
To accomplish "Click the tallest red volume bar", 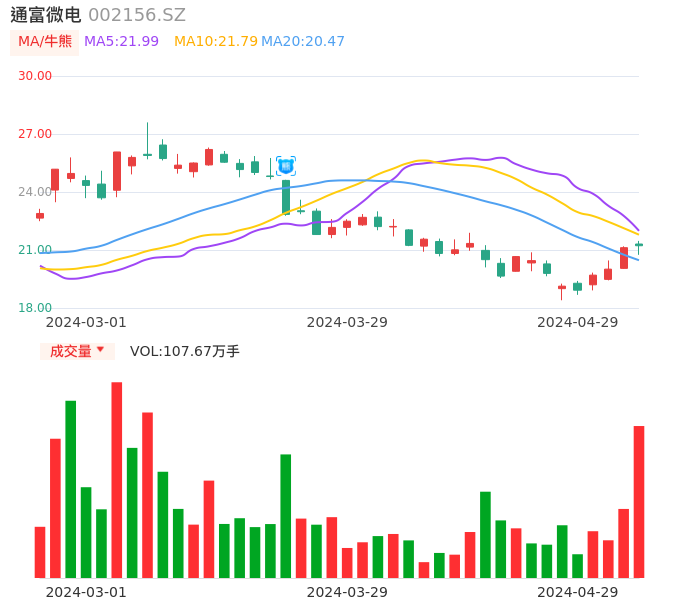I will pyautogui.click(x=117, y=480).
